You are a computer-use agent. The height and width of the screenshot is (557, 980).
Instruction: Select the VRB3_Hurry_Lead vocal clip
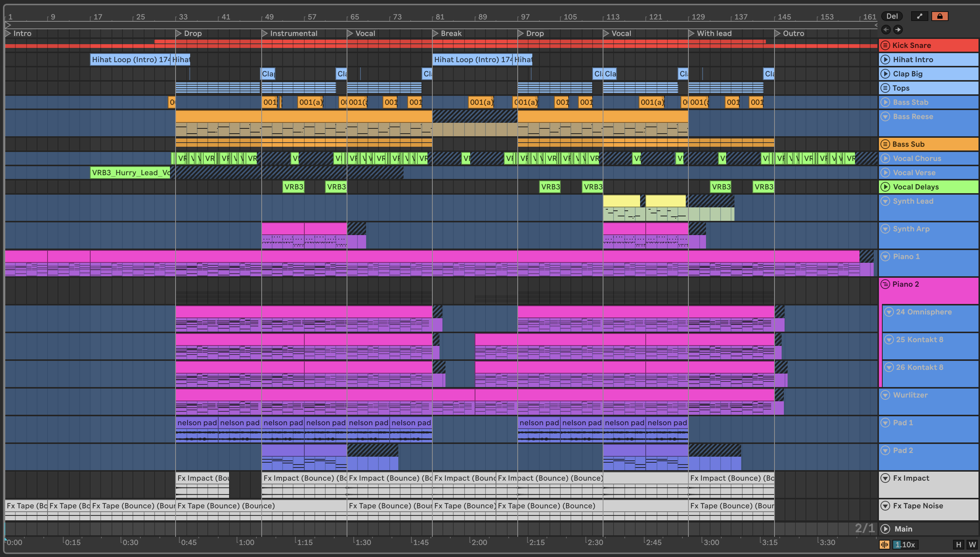(130, 173)
